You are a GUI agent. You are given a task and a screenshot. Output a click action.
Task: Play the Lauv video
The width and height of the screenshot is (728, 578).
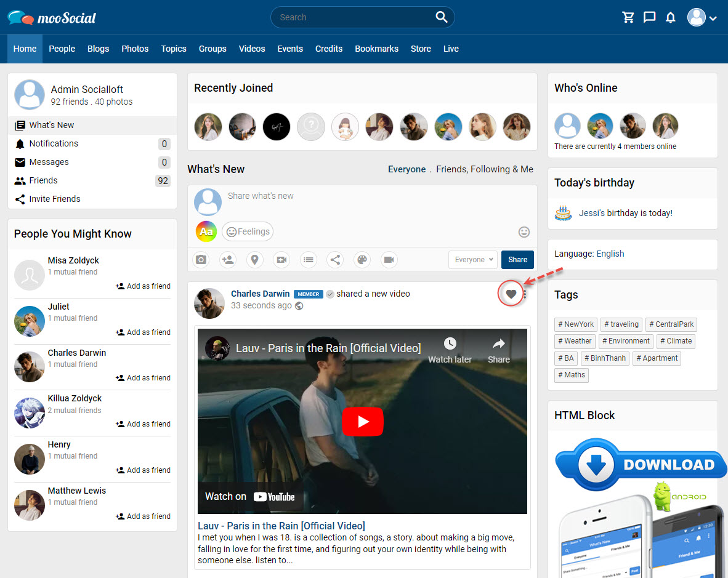(x=363, y=421)
